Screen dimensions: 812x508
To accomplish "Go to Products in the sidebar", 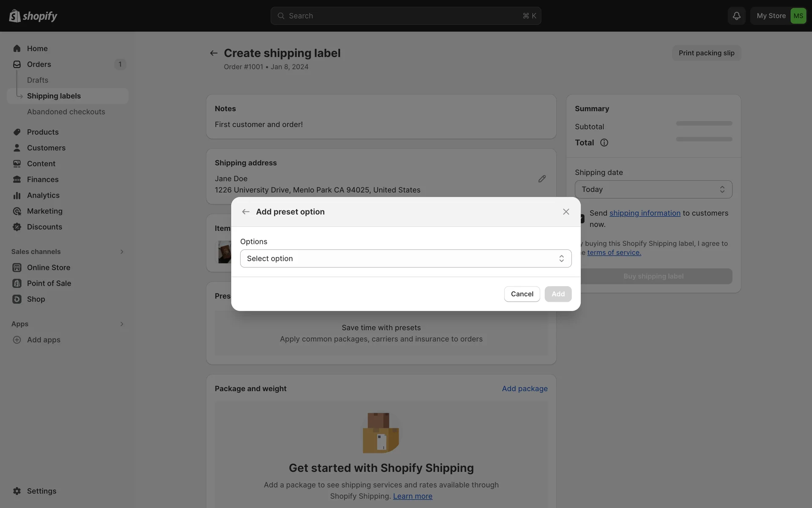I will tap(43, 132).
